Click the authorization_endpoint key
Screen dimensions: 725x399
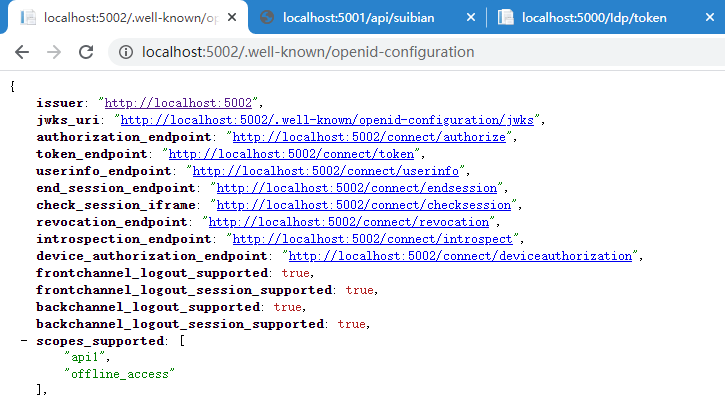(x=123, y=137)
